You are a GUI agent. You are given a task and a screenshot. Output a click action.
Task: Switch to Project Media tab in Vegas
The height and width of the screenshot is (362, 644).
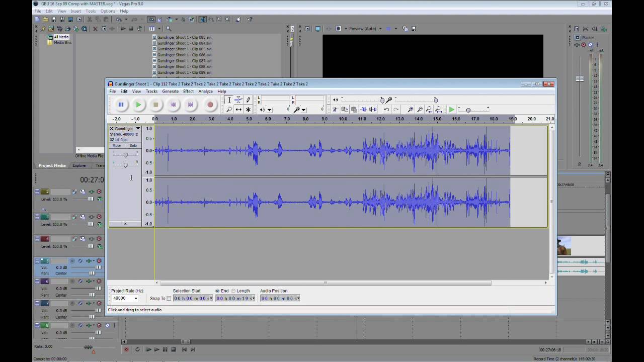point(52,165)
